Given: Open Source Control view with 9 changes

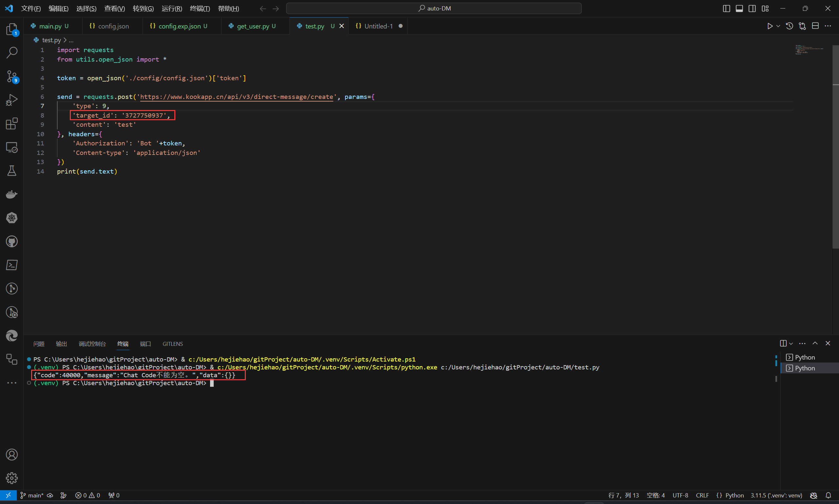Looking at the screenshot, I should pos(12,76).
